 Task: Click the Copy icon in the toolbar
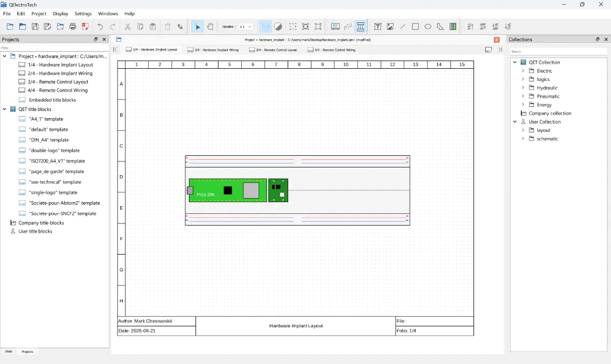tap(140, 26)
